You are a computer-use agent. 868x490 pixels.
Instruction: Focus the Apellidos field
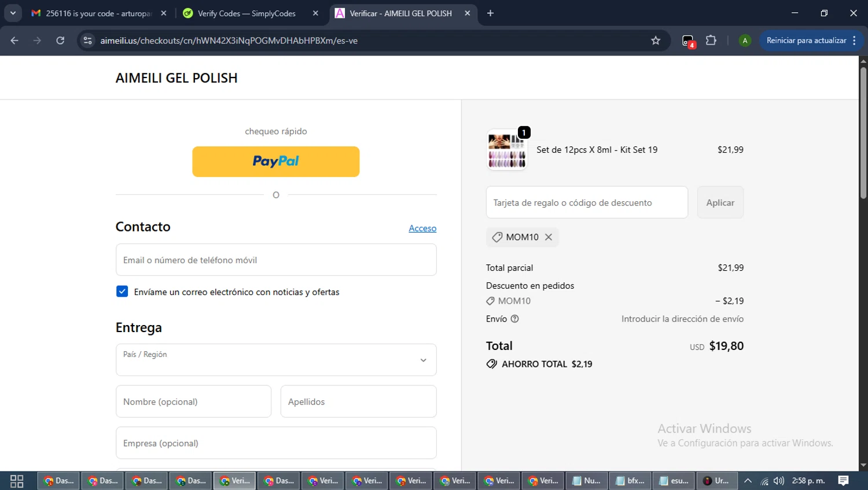coord(359,401)
